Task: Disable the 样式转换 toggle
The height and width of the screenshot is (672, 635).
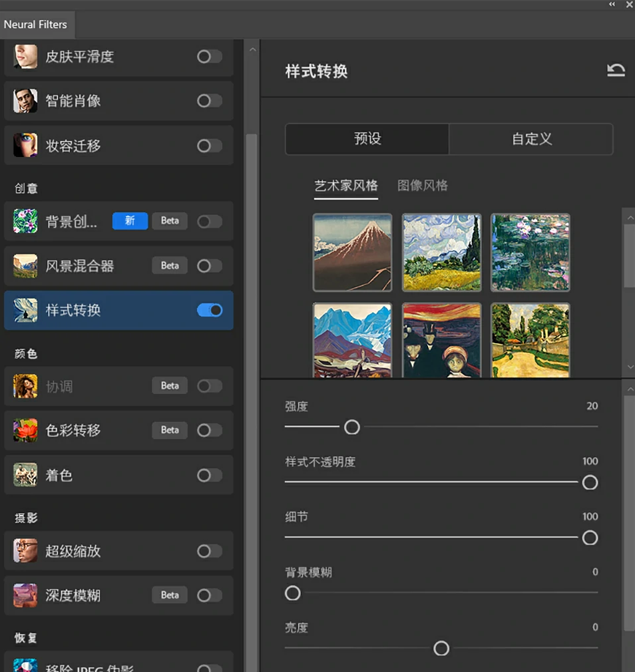Action: coord(209,310)
